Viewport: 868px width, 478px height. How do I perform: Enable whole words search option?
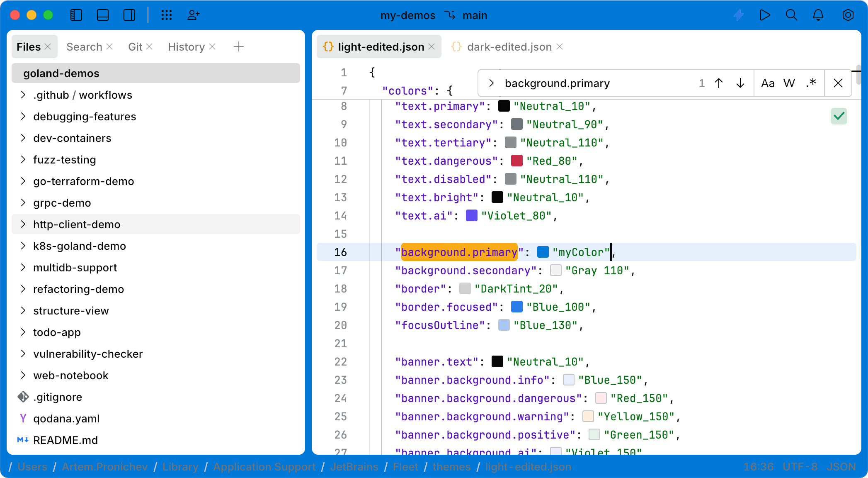coord(789,83)
